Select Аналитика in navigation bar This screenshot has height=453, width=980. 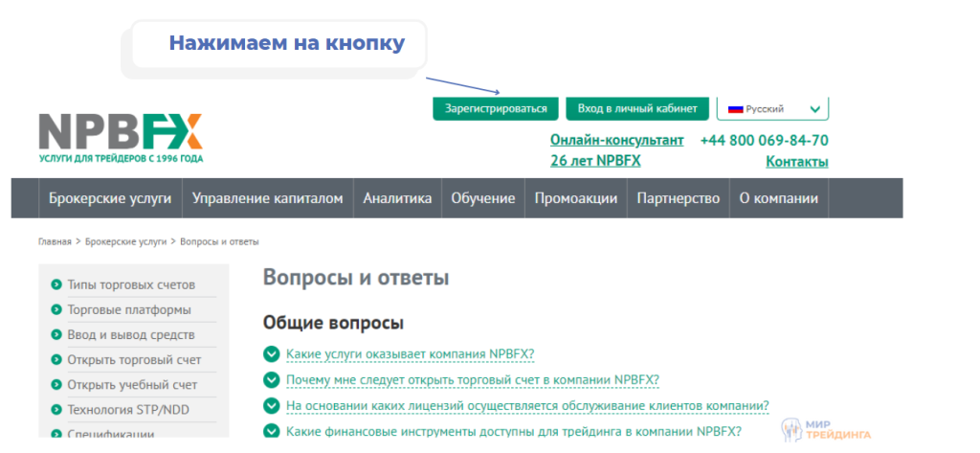pos(397,199)
